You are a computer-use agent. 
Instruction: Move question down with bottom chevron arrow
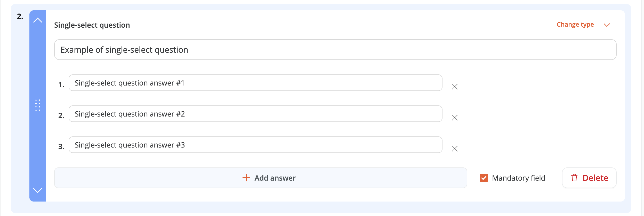click(x=38, y=190)
